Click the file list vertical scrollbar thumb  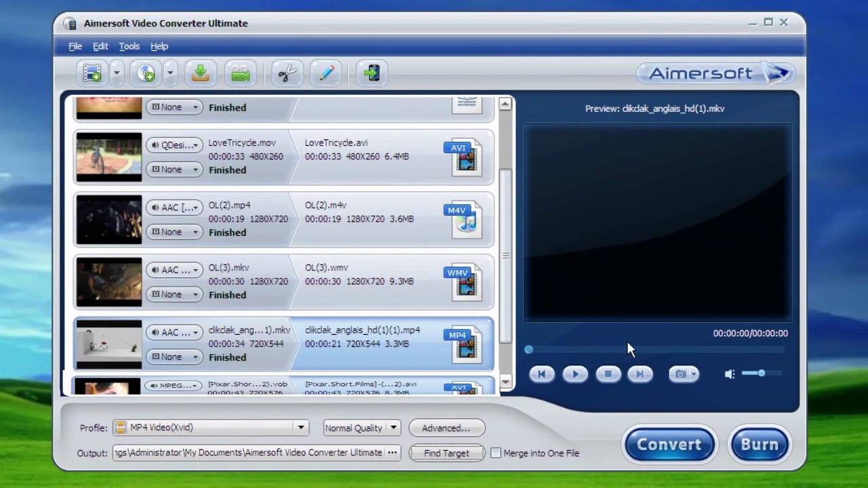(x=505, y=256)
